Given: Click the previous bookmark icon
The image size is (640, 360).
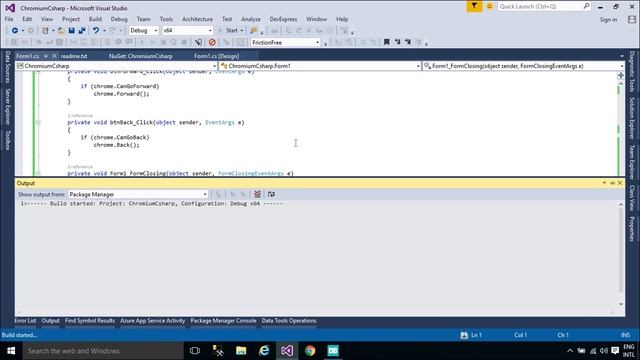Looking at the screenshot, I should click(x=397, y=42).
